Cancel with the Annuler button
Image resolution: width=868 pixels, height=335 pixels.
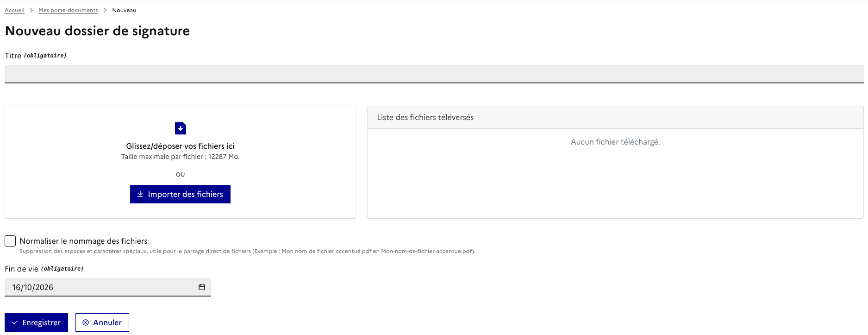(x=102, y=322)
